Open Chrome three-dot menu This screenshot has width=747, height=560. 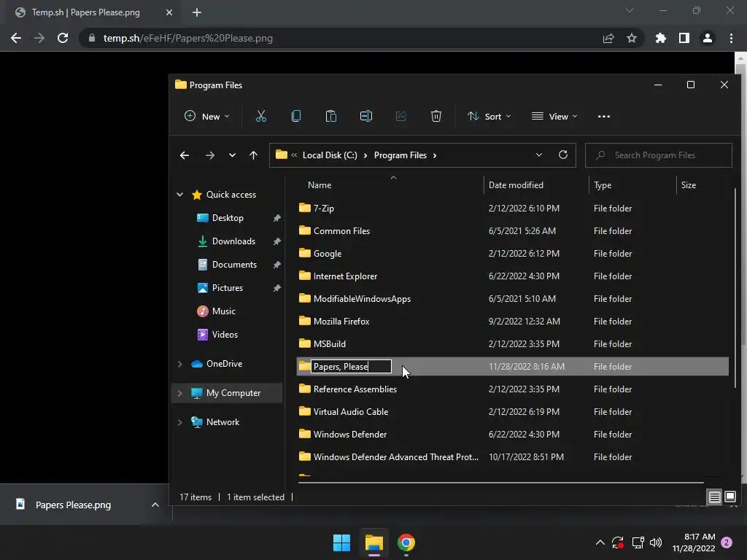click(x=731, y=38)
